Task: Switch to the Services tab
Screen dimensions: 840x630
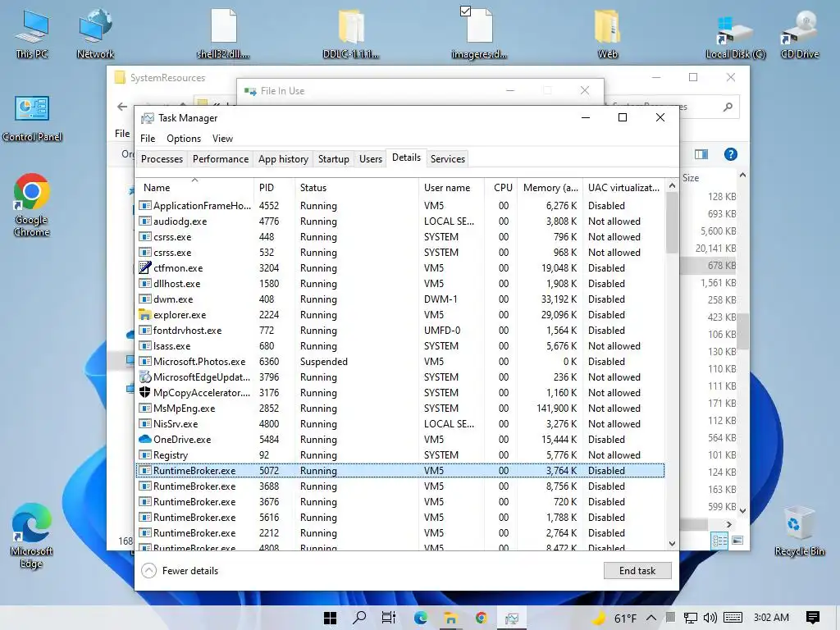Action: [x=448, y=158]
